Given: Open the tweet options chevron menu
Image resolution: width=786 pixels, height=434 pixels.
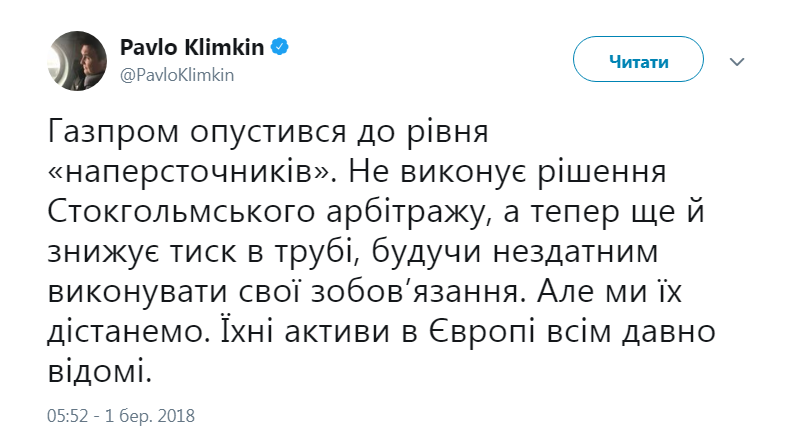Looking at the screenshot, I should (738, 62).
